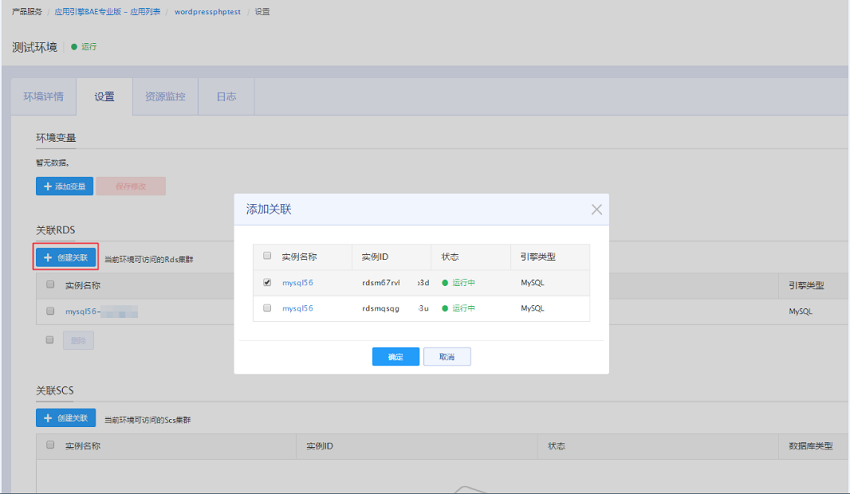The height and width of the screenshot is (494, 850).
Task: Switch to the 环境详情 tab
Action: click(43, 97)
